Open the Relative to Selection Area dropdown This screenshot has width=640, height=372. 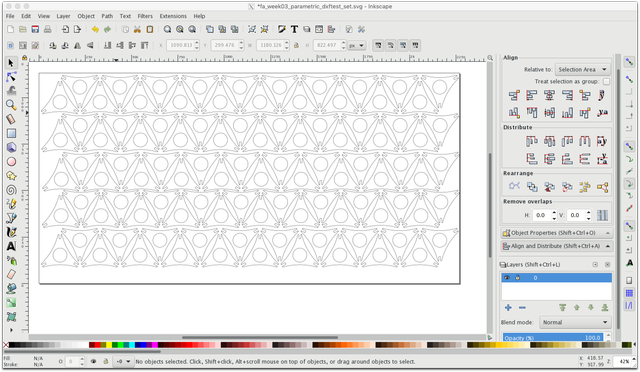coord(582,69)
